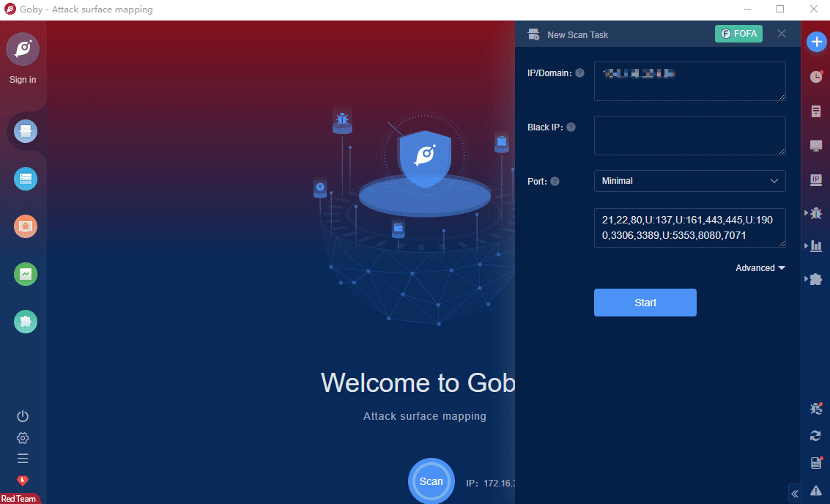
Task: Open Settings gear in left sidebar
Action: 23,438
